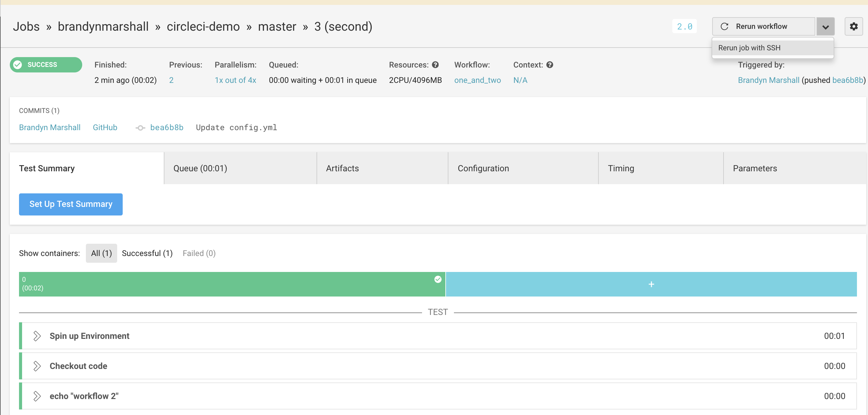Viewport: 868px width, 415px height.
Task: Open the Queue (00:01) tab
Action: click(x=240, y=168)
